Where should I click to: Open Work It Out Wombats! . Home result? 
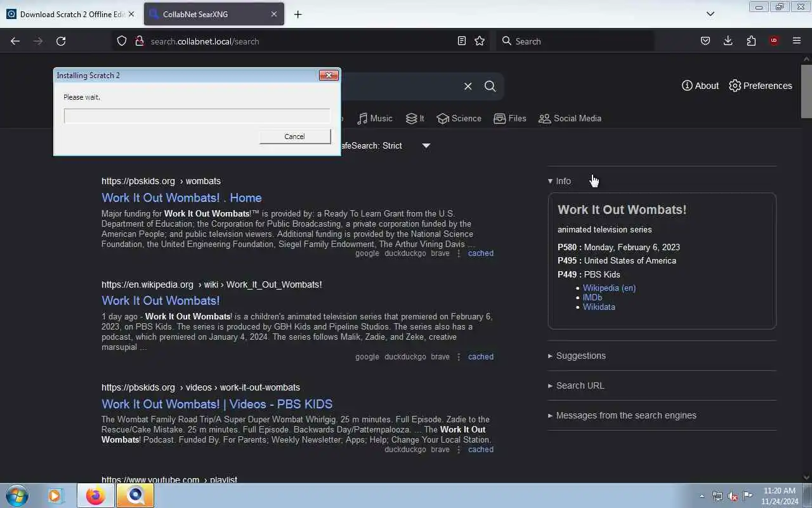coord(181,197)
